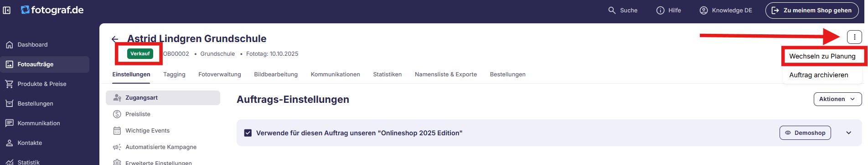
Task: Open the Statistiken tab
Action: pyautogui.click(x=387, y=75)
